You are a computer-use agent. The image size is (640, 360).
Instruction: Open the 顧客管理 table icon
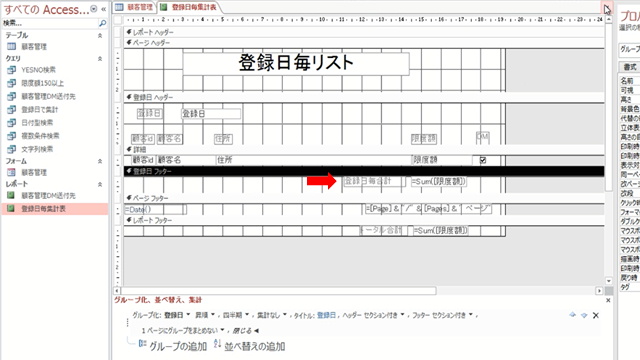(11, 47)
